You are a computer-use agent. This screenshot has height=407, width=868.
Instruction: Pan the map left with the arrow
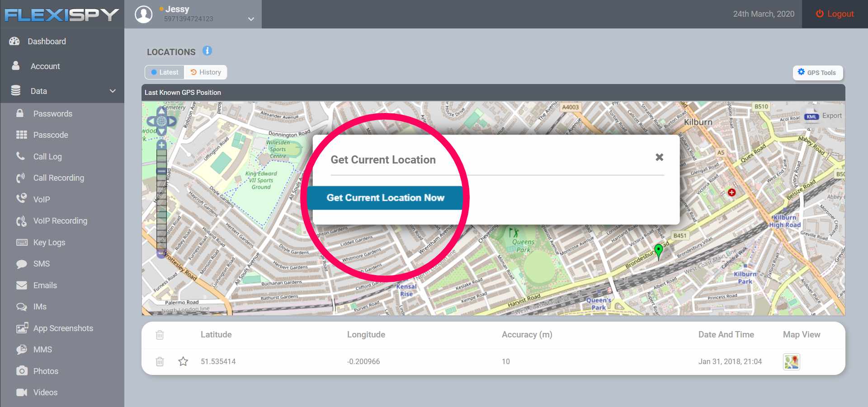pyautogui.click(x=151, y=121)
